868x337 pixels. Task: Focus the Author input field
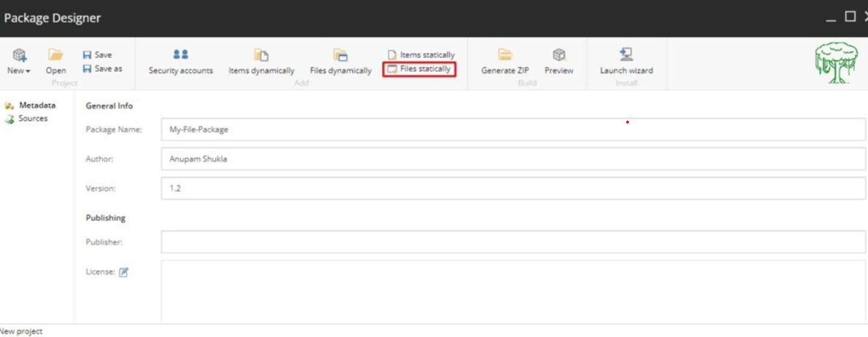pyautogui.click(x=513, y=159)
